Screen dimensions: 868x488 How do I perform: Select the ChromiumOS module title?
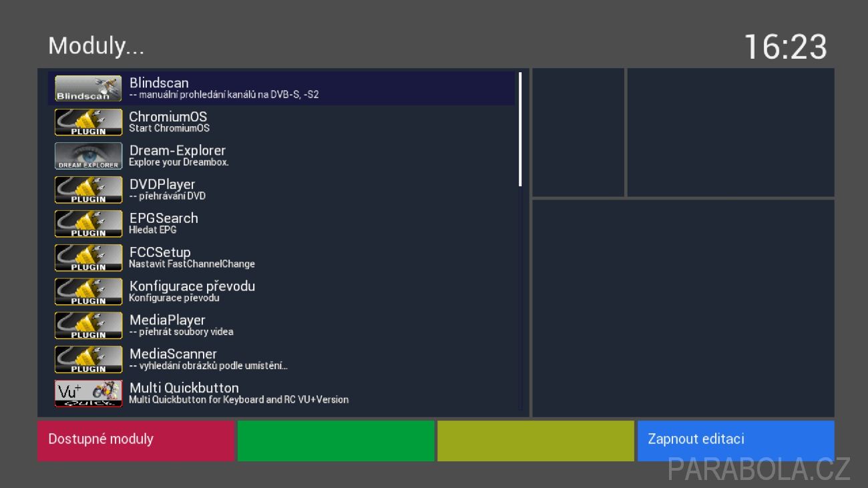[x=168, y=117]
